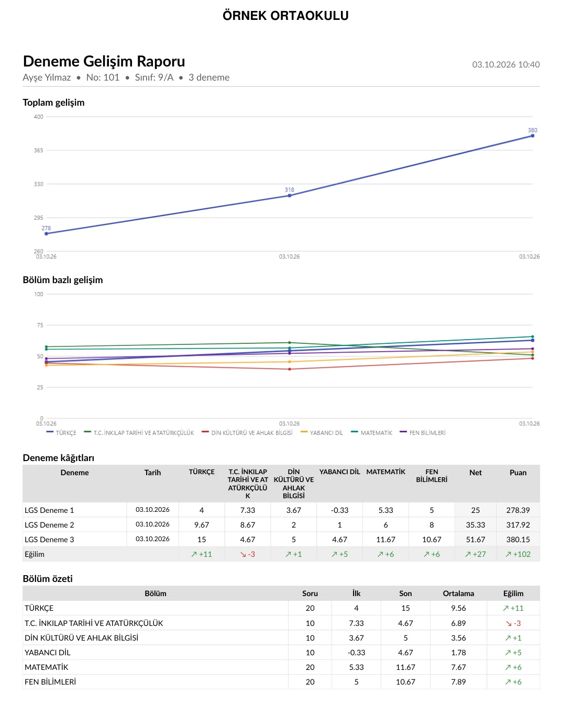The height and width of the screenshot is (728, 563).
Task: Click the student name Ayşe Yılmaz
Action: 47,77
